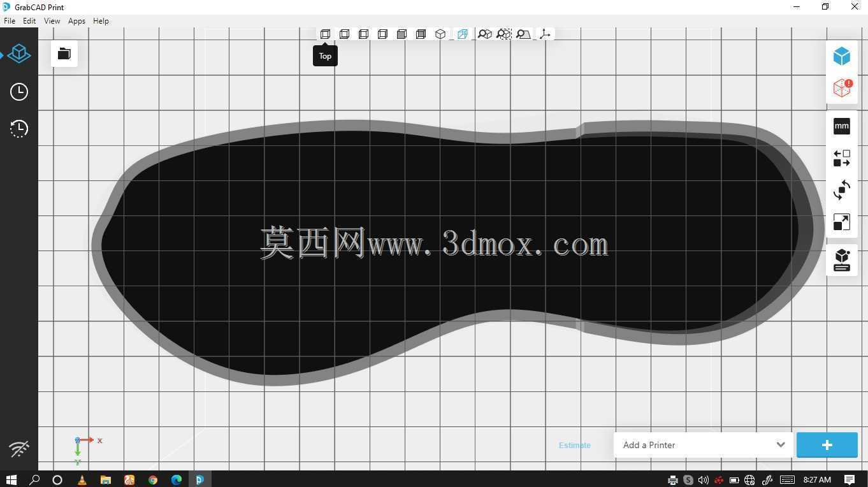
Task: Click the offline connection status icon
Action: [x=19, y=449]
